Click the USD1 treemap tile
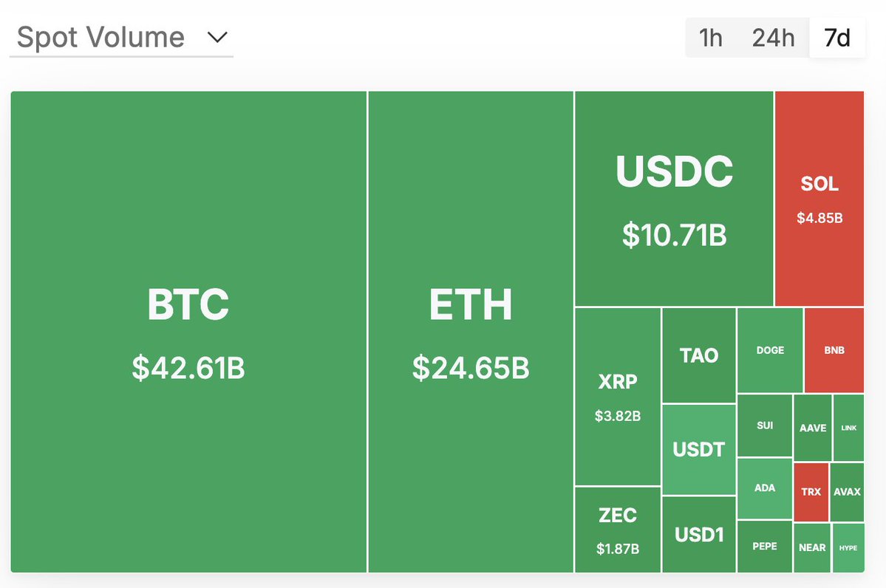This screenshot has width=886, height=588. [x=698, y=534]
